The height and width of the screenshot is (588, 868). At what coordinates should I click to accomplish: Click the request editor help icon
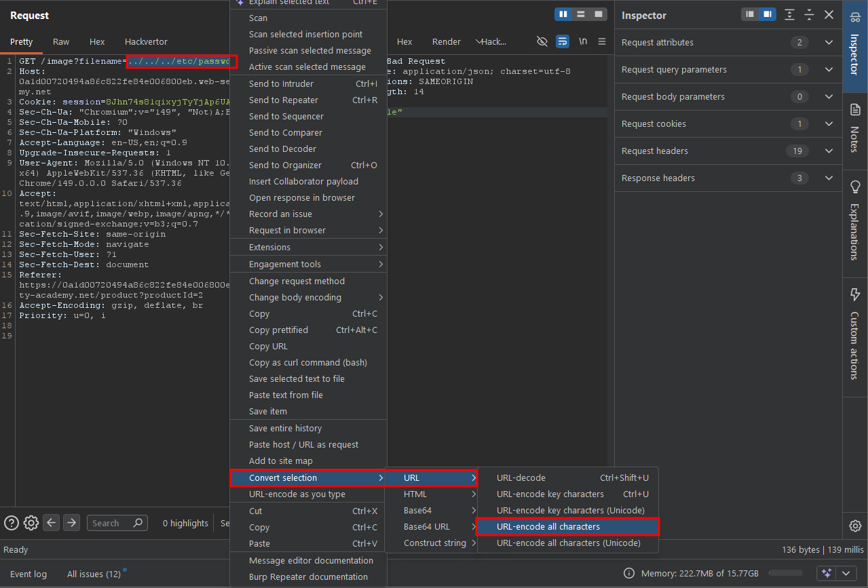point(12,523)
